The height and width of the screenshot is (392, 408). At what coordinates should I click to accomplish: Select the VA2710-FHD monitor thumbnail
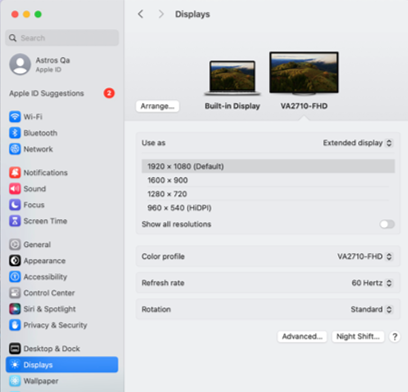point(304,73)
